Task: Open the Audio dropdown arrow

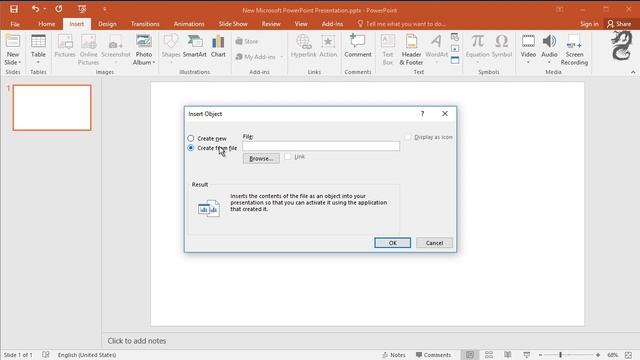Action: 549,62
